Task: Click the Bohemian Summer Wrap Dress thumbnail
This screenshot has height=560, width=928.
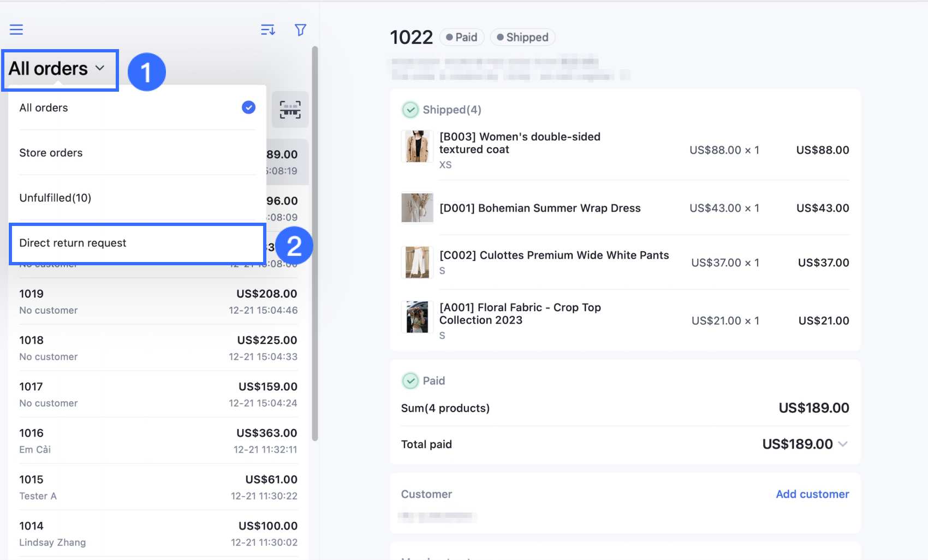Action: pyautogui.click(x=417, y=208)
